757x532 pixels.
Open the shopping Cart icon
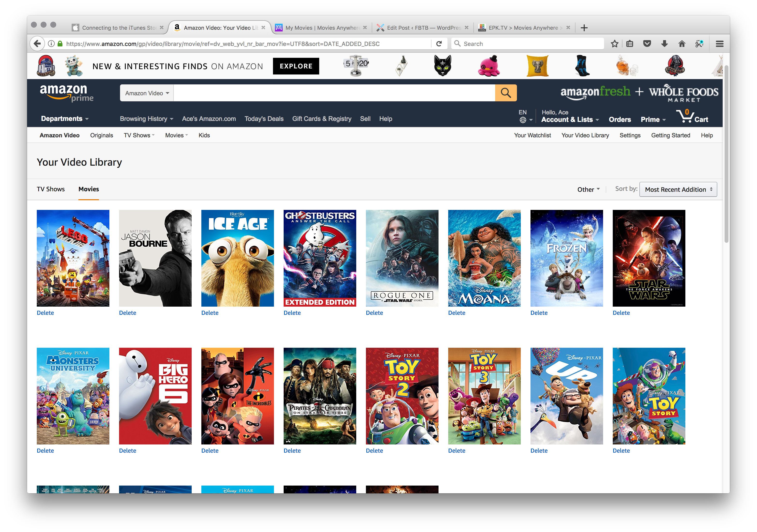click(692, 116)
